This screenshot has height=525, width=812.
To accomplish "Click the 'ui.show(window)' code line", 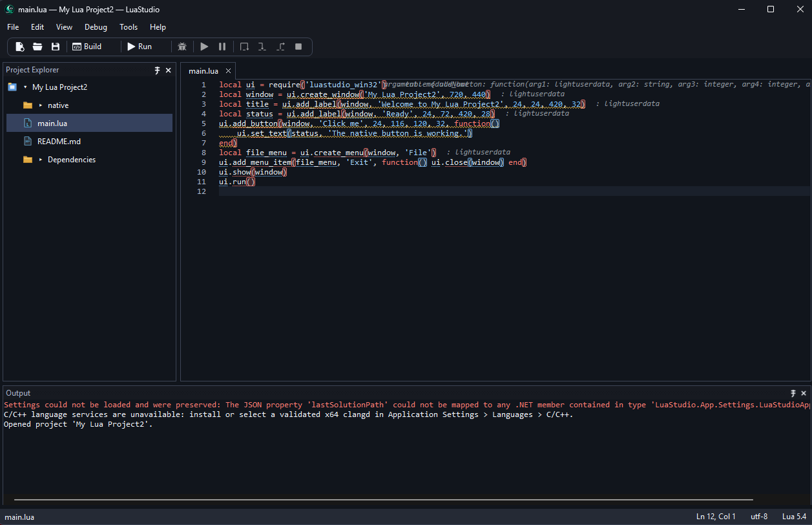I will (253, 172).
